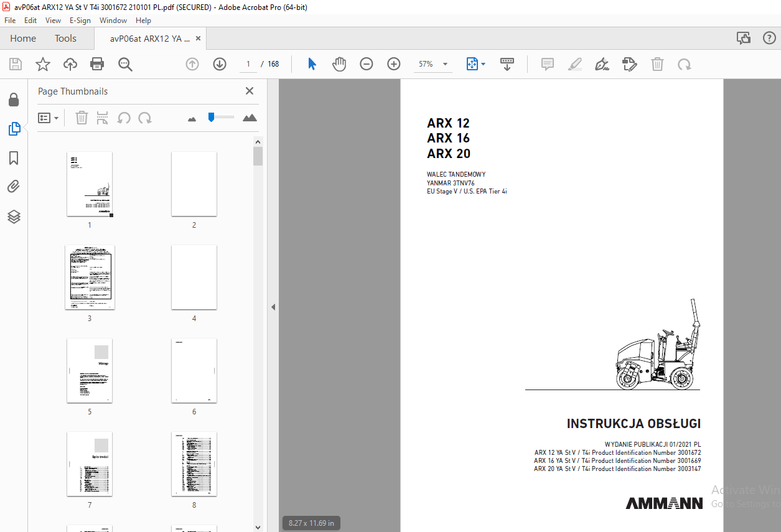This screenshot has height=532, width=781.
Task: Print the document using printer icon
Action: point(97,64)
